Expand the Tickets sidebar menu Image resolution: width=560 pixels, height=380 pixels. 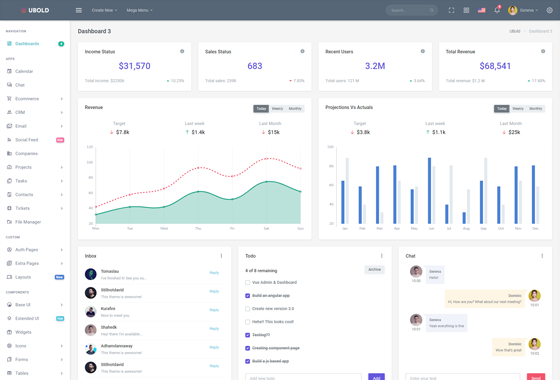[x=35, y=208]
